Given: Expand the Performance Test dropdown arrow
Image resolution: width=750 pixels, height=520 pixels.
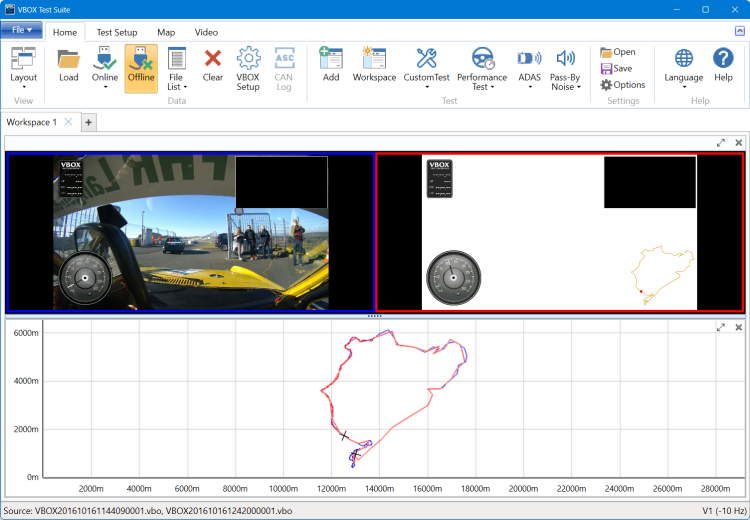Looking at the screenshot, I should tap(492, 87).
